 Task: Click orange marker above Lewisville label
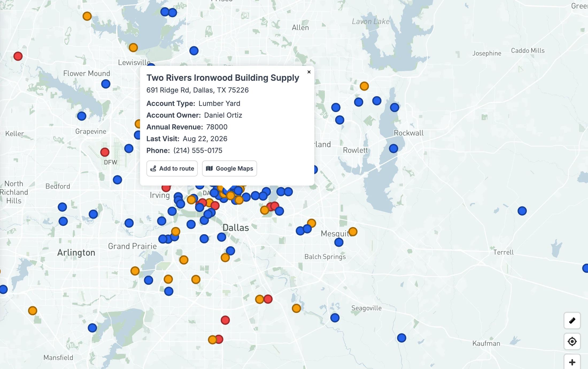click(x=133, y=48)
